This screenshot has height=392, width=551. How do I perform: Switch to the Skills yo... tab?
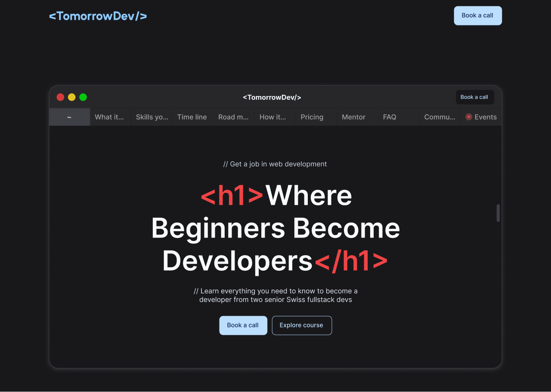coord(152,117)
